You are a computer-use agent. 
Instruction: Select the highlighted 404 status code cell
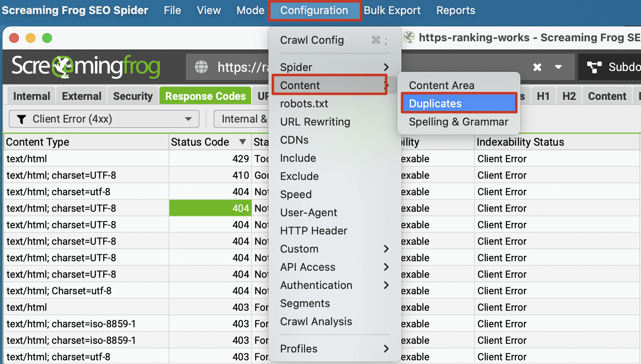tap(210, 208)
